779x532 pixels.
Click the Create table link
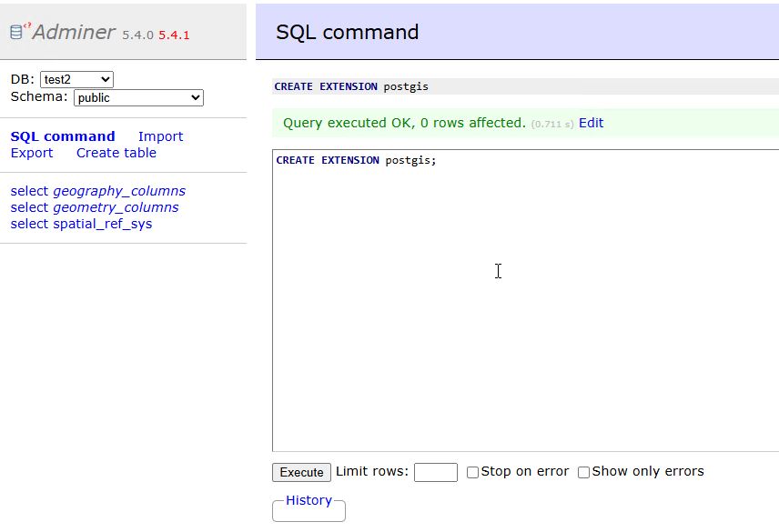[116, 153]
